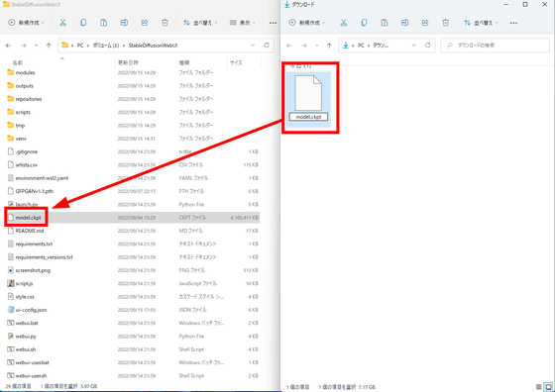Open New item dropdown in Downloads window
The height and width of the screenshot is (392, 555).
point(307,23)
